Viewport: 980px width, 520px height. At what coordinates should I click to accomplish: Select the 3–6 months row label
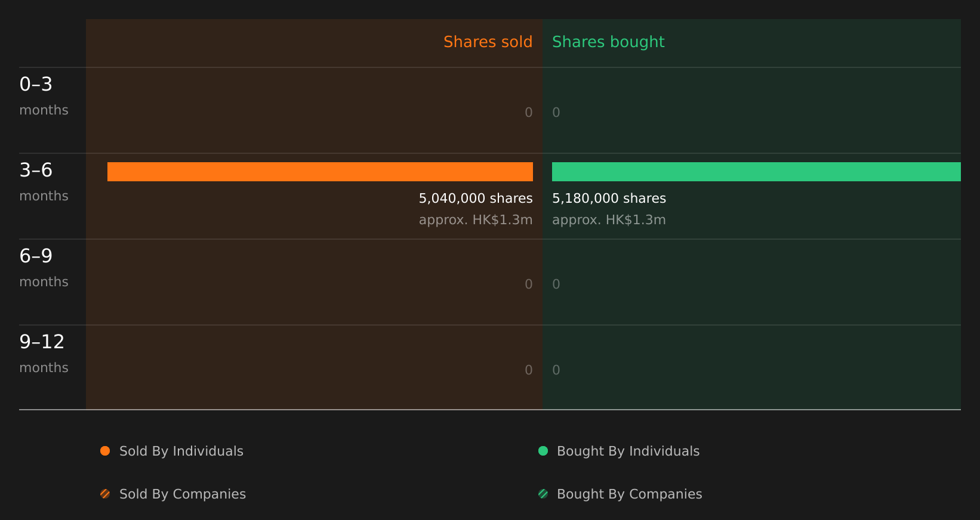(x=44, y=182)
